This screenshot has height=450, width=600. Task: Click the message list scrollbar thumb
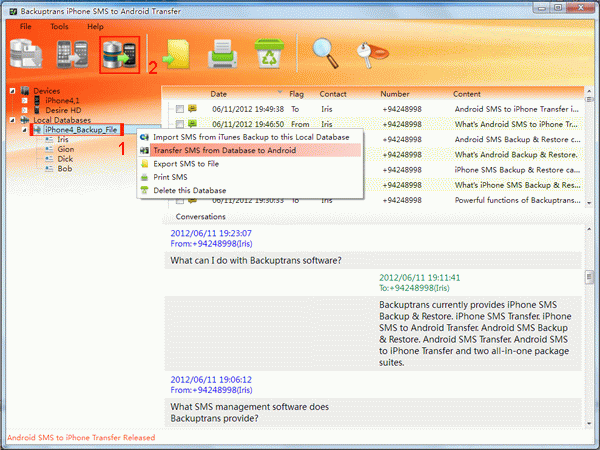(x=589, y=100)
